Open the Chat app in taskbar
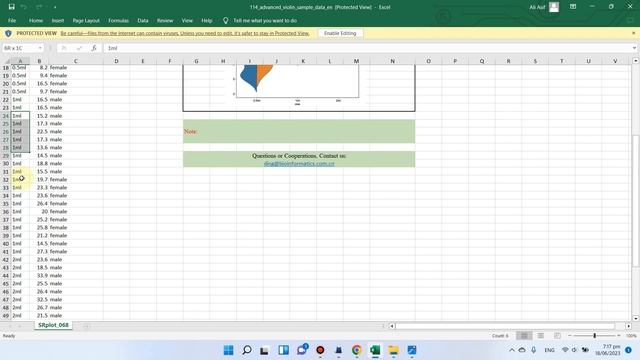Image resolution: width=640 pixels, height=360 pixels. [302, 350]
